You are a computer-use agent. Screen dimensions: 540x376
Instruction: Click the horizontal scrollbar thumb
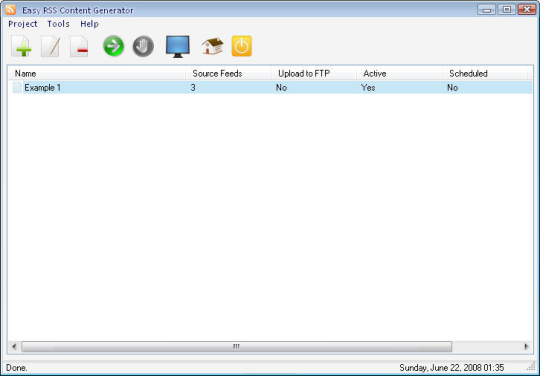236,346
